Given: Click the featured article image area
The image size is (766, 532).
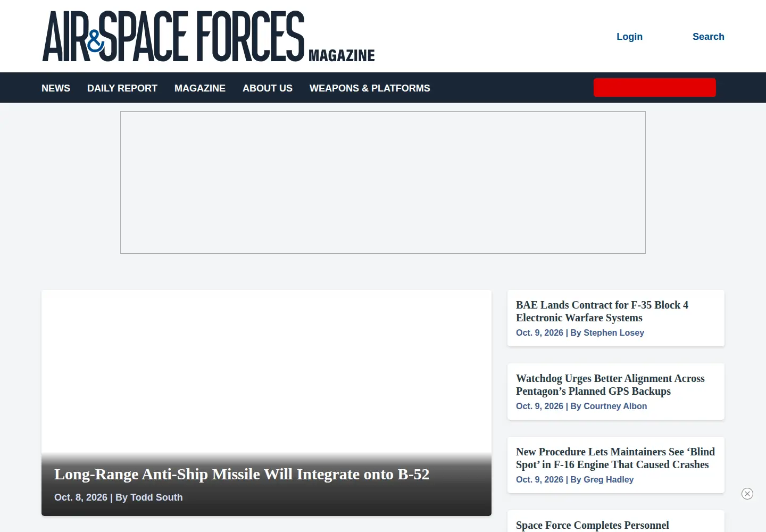Looking at the screenshot, I should (x=267, y=372).
